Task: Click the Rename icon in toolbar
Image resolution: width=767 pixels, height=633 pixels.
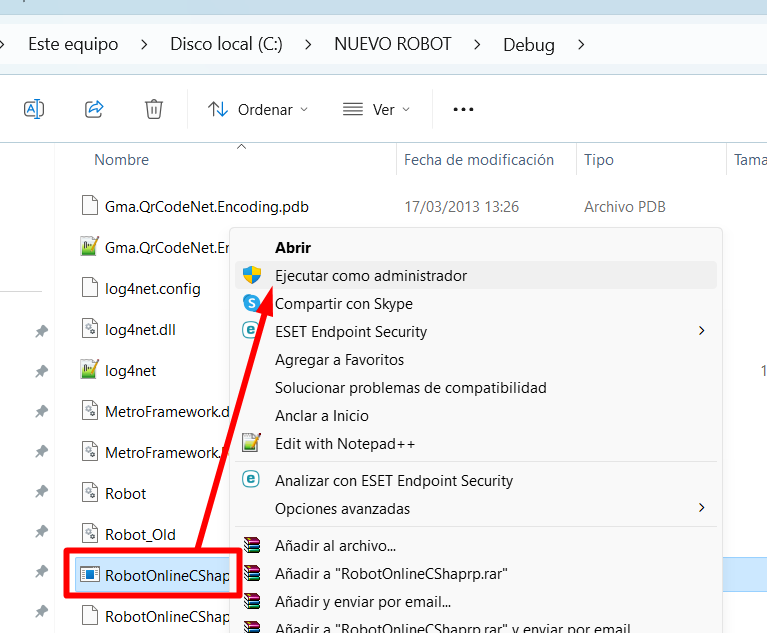Action: point(34,109)
